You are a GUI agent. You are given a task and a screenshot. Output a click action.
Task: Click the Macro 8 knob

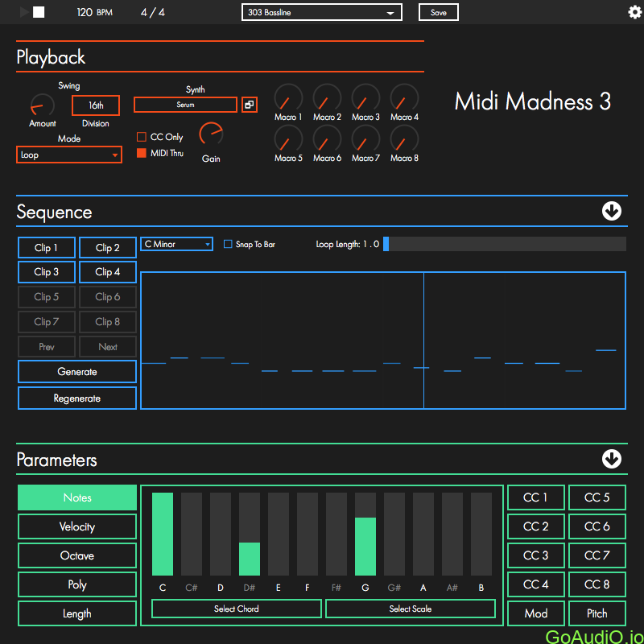click(x=403, y=139)
